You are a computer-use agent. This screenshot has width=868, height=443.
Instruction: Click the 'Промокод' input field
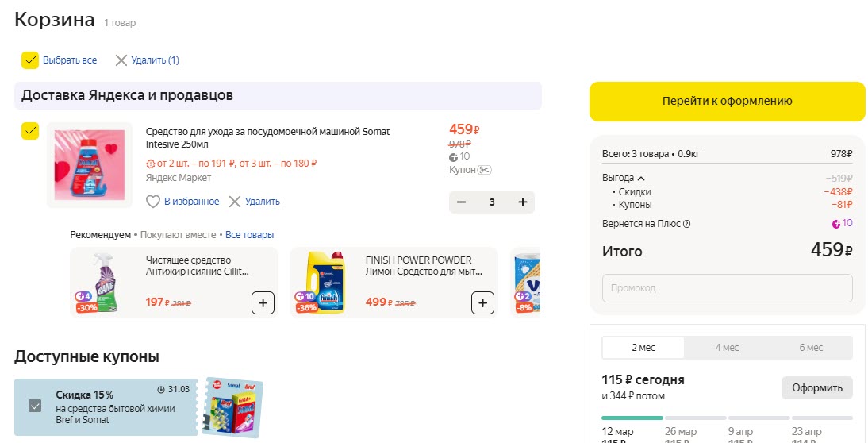[x=727, y=288]
